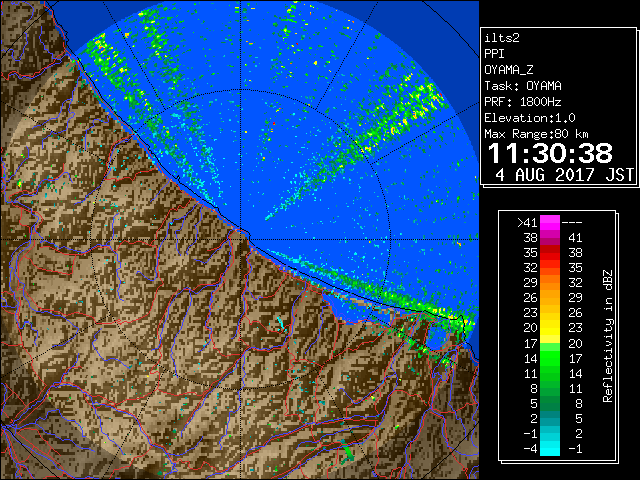
Task: Click the '-4' legend label at bottom left
Action: point(530,448)
